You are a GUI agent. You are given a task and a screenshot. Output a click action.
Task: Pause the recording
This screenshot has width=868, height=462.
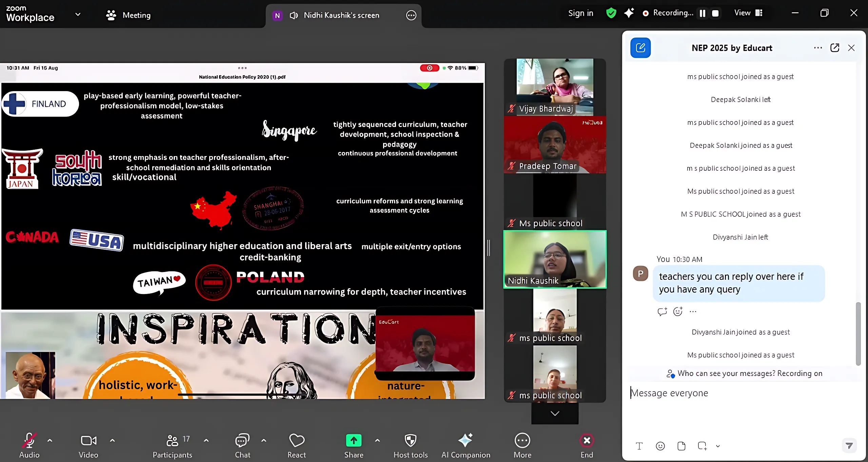[703, 13]
